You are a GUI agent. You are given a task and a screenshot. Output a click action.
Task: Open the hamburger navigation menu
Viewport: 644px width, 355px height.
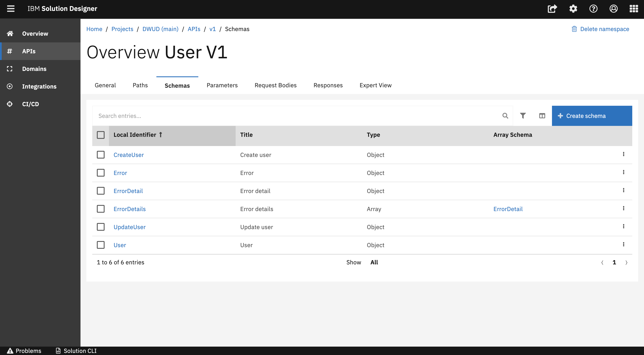[10, 9]
